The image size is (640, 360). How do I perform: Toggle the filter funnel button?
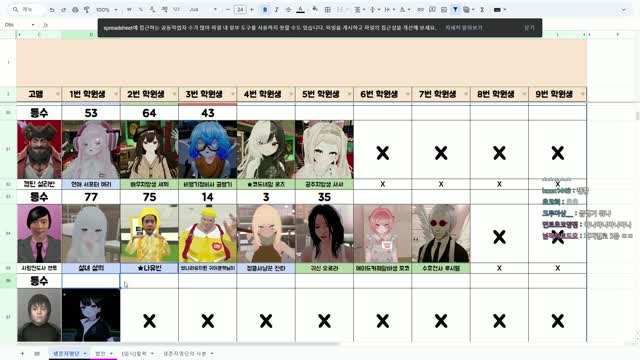pos(455,9)
